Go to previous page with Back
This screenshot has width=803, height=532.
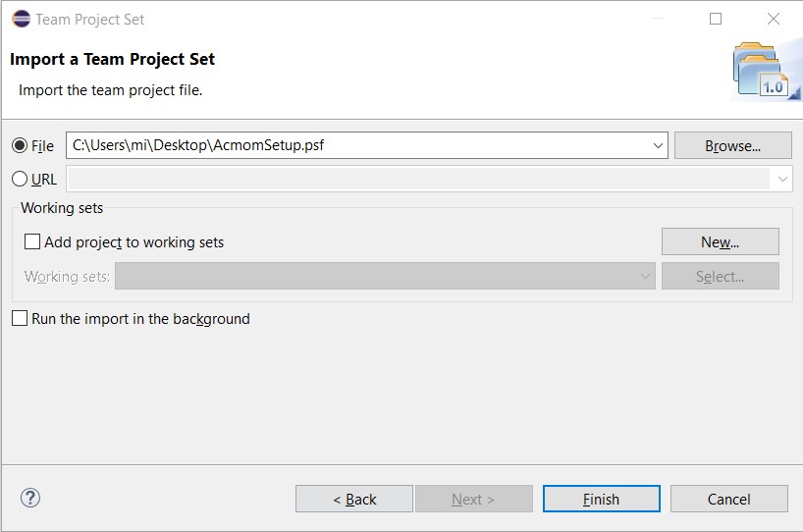point(353,499)
